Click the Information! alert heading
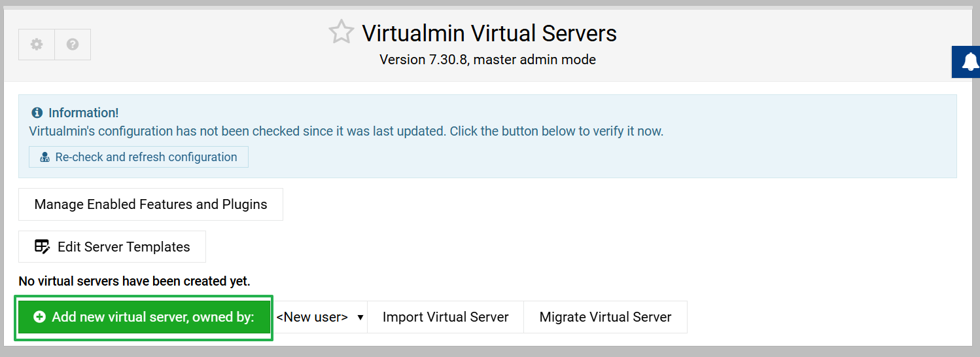 pos(83,113)
